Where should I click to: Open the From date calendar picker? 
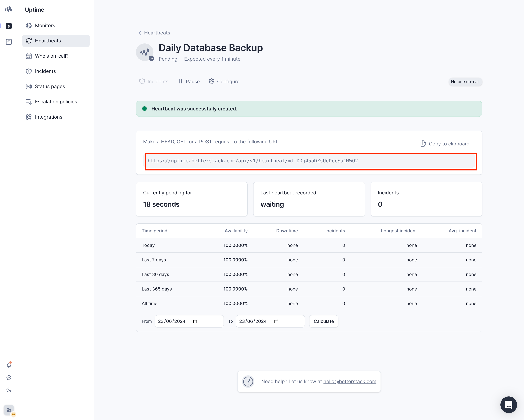tap(195, 321)
